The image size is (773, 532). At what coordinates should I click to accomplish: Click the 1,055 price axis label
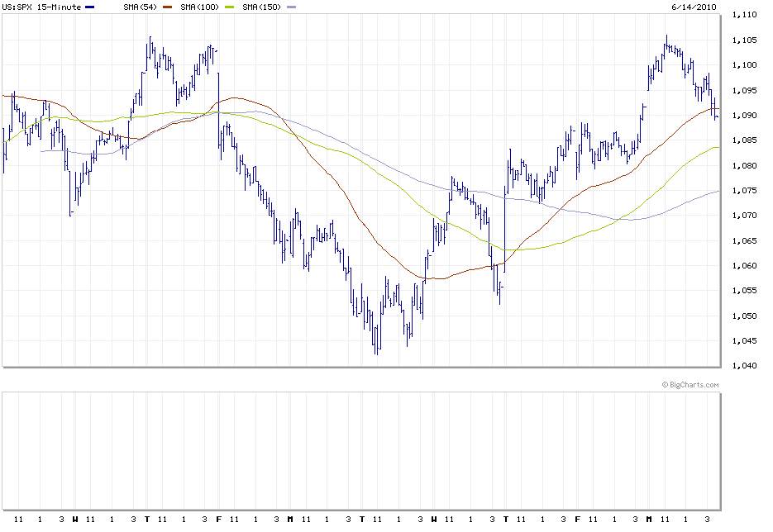point(744,291)
